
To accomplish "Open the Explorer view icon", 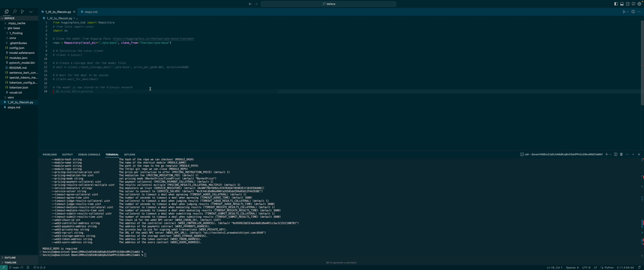I will point(7,12).
